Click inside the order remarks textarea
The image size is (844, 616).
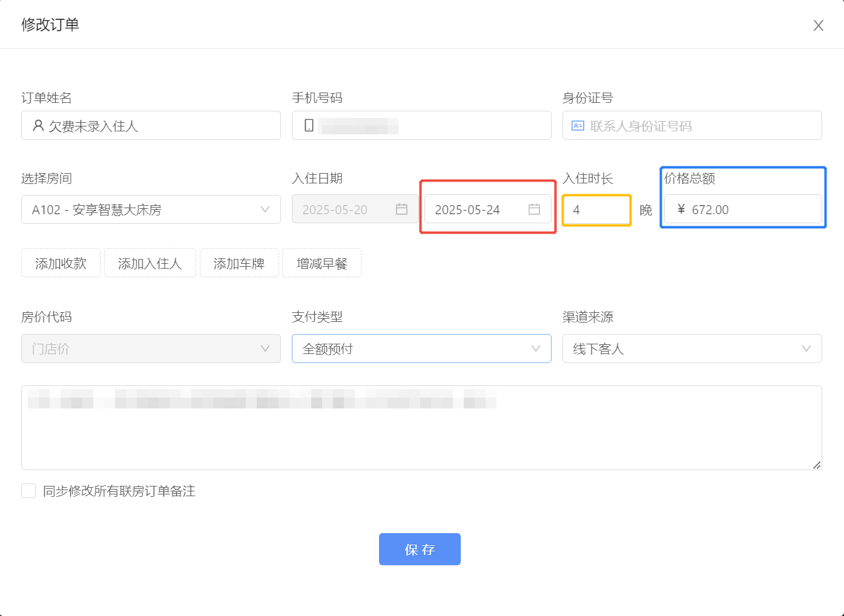421,428
